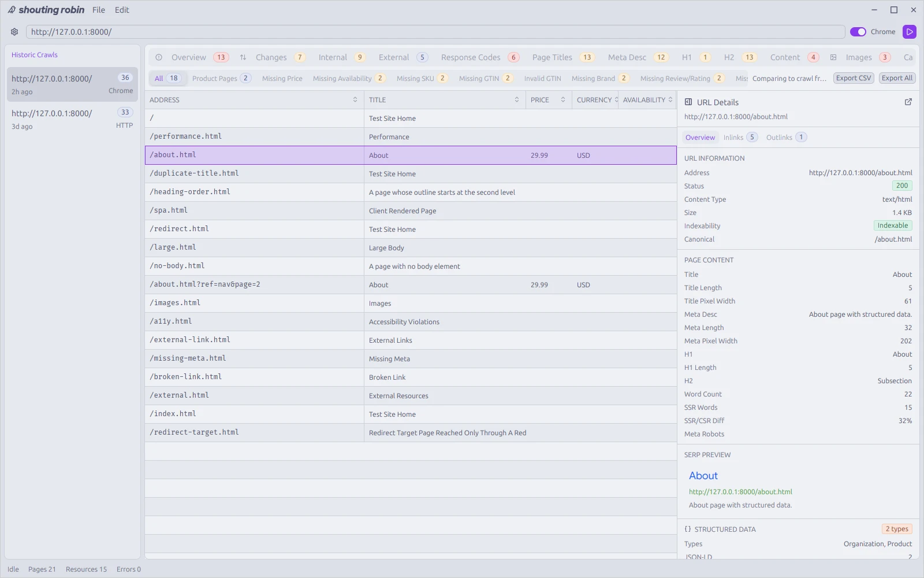Open the About link in SERP preview

703,476
